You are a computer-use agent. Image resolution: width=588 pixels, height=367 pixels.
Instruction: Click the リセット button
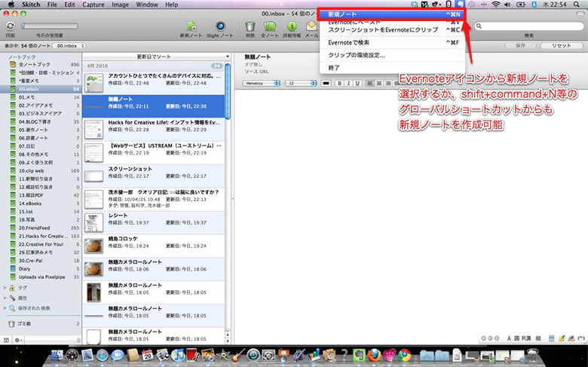(562, 46)
